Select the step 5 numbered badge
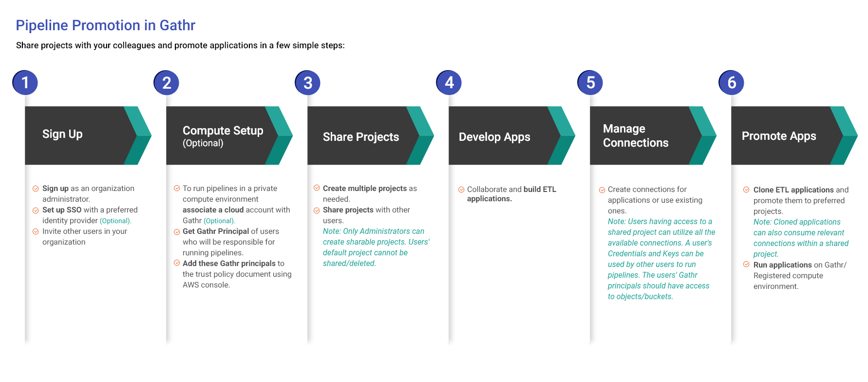The height and width of the screenshot is (382, 868). [x=590, y=83]
